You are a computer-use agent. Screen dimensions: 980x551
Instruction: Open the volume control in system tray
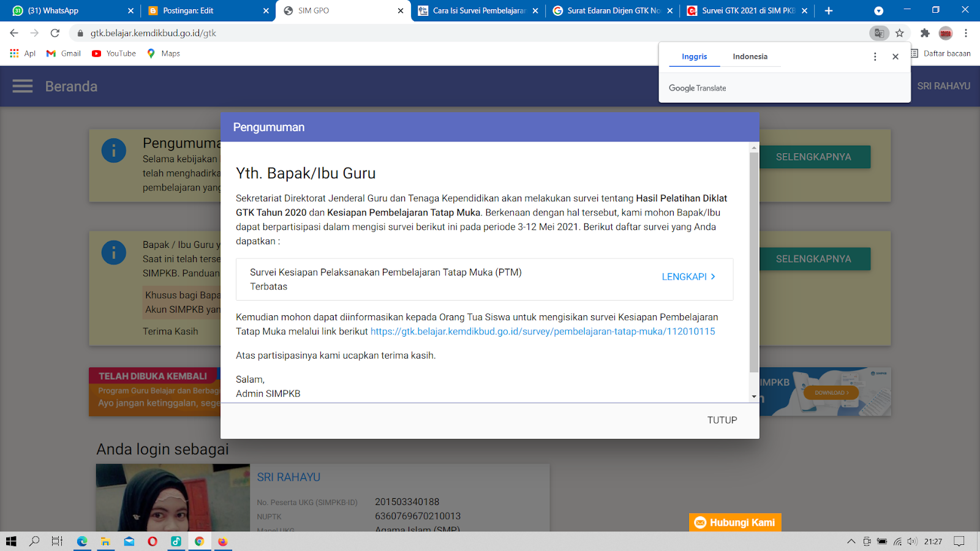click(912, 541)
